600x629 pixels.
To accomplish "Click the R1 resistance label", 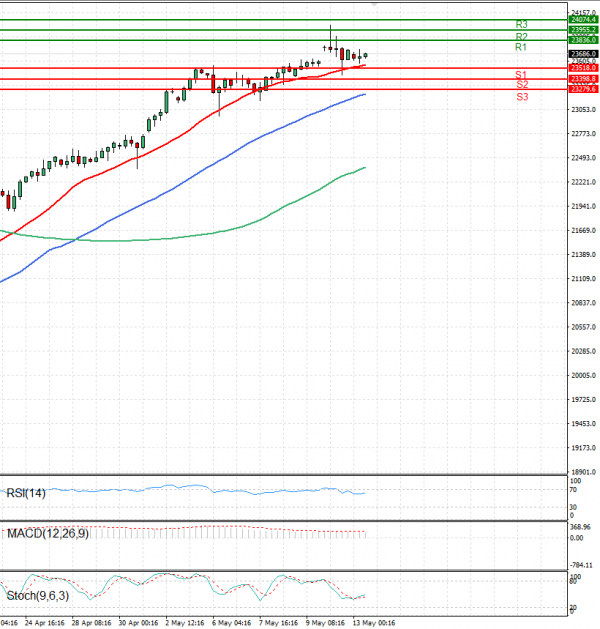I will pyautogui.click(x=521, y=47).
